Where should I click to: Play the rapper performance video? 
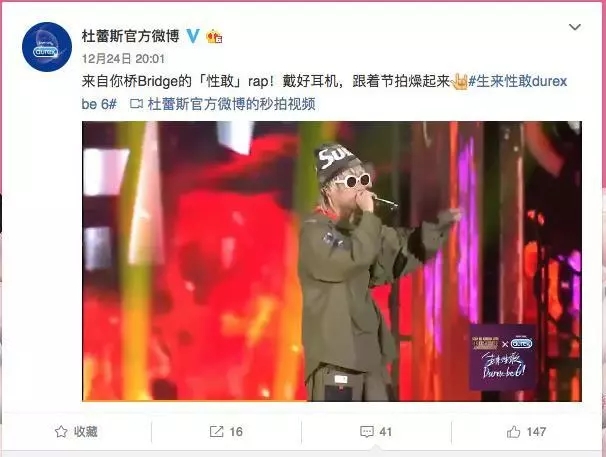[332, 261]
